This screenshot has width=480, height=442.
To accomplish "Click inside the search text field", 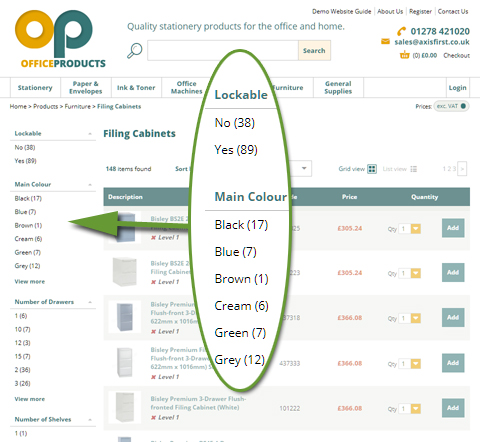I will (223, 51).
